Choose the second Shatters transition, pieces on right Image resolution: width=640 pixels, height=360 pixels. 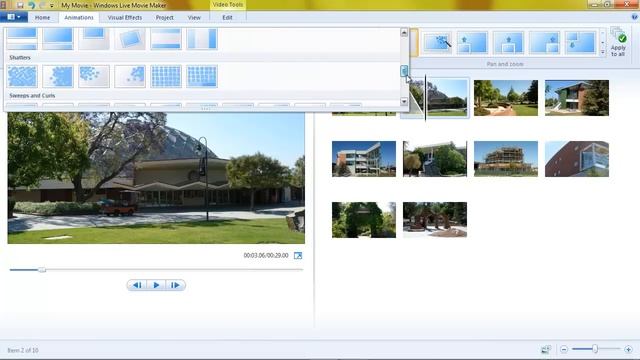58,76
